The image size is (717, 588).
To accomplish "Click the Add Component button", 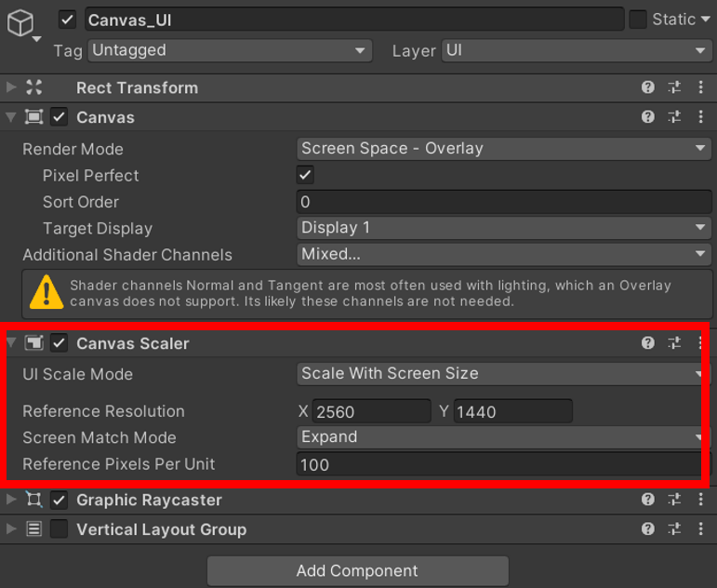I will pyautogui.click(x=358, y=570).
